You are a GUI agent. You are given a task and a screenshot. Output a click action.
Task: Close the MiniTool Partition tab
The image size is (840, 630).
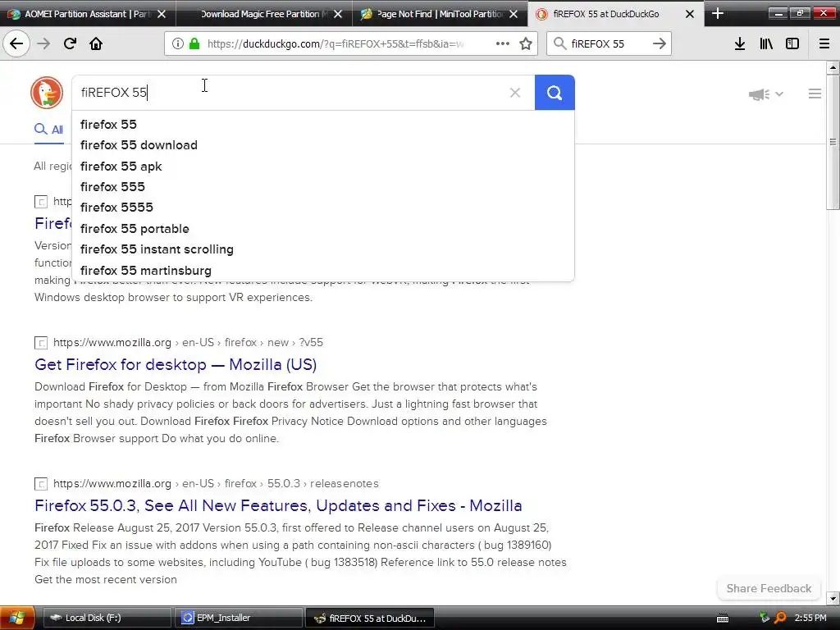[514, 14]
